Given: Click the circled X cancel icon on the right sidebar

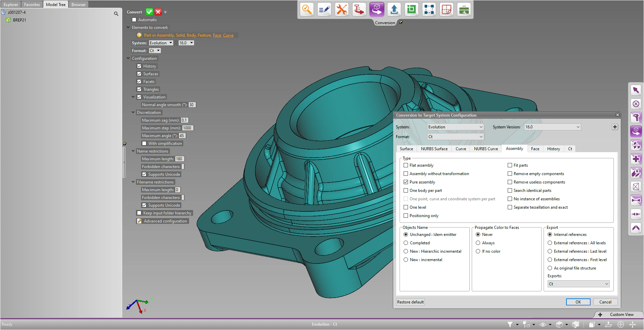Looking at the screenshot, I should pos(636,104).
